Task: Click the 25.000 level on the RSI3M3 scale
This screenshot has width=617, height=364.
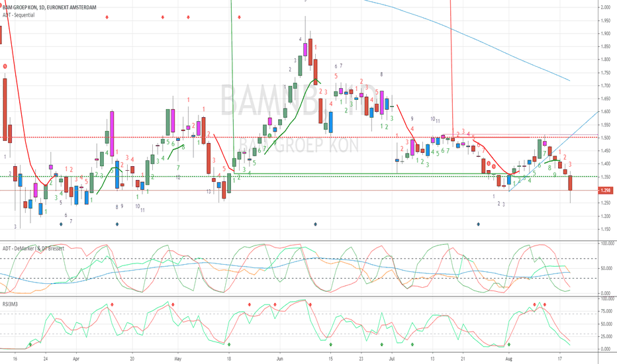Action: tap(606, 336)
